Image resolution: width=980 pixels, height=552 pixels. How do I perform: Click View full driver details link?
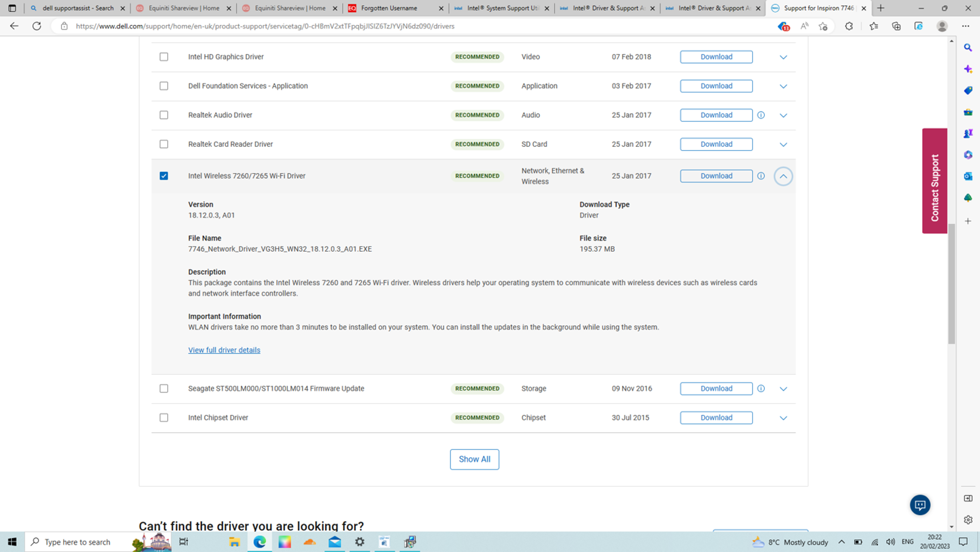coord(224,350)
